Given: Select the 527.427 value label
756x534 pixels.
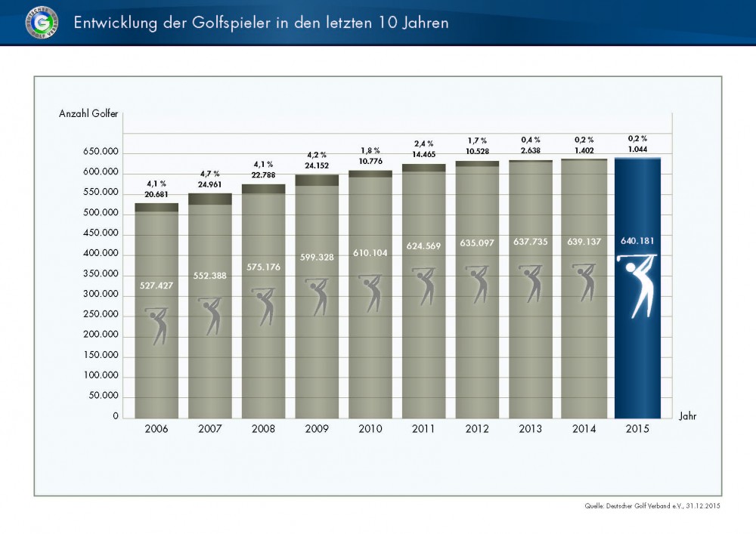Looking at the screenshot, I should [157, 286].
